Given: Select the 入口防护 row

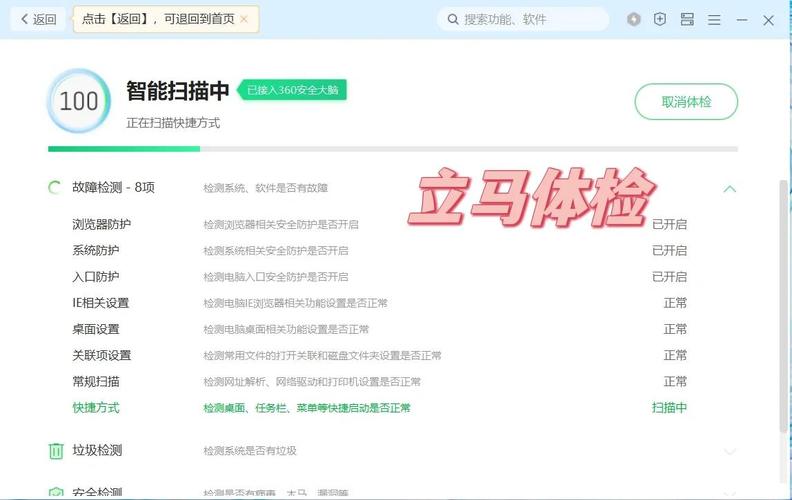Looking at the screenshot, I should [x=379, y=277].
